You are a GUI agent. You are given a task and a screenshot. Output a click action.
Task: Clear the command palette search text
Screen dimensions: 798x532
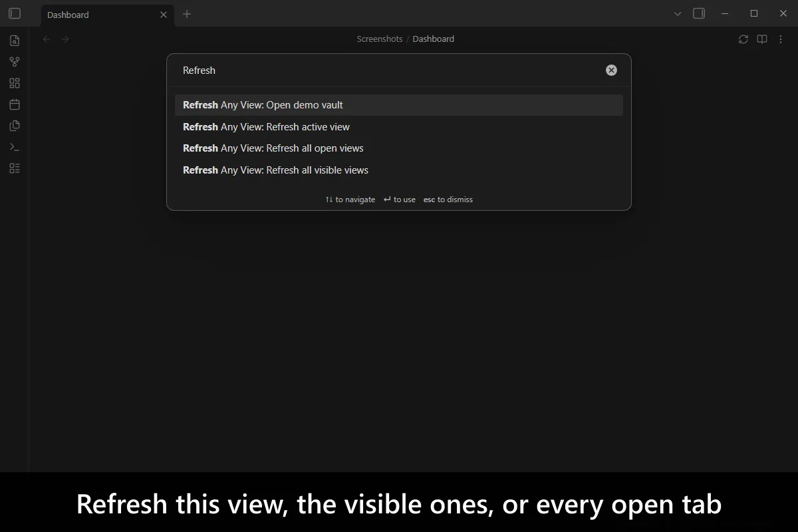[x=611, y=70]
